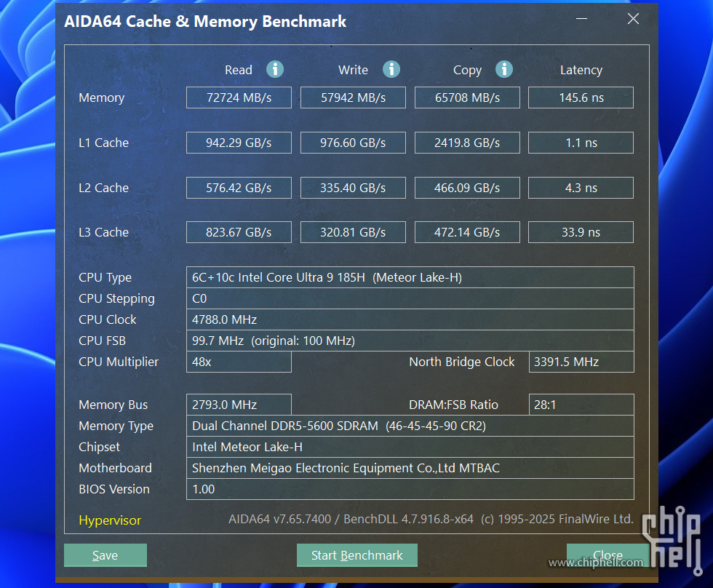
Task: Click the yellow Hypervisor label
Action: [110, 520]
